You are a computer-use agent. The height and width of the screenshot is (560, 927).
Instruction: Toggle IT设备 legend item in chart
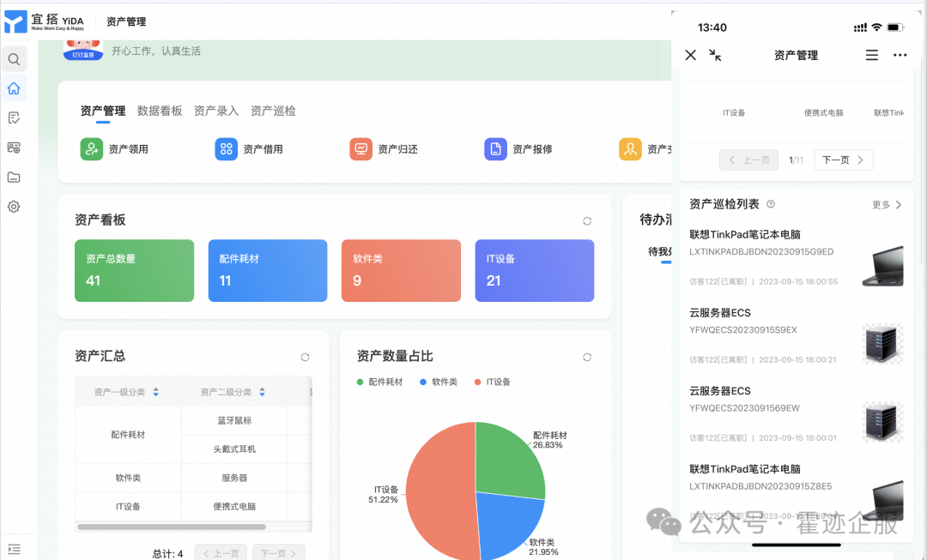tap(493, 382)
